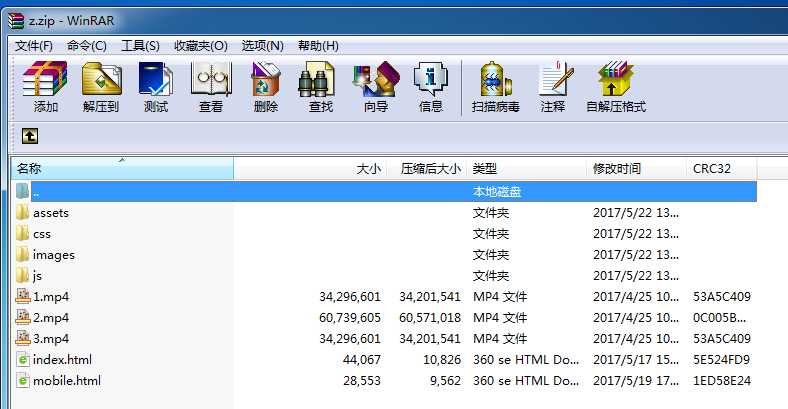Select the js file name
Image resolution: width=788 pixels, height=409 pixels.
pyautogui.click(x=37, y=276)
